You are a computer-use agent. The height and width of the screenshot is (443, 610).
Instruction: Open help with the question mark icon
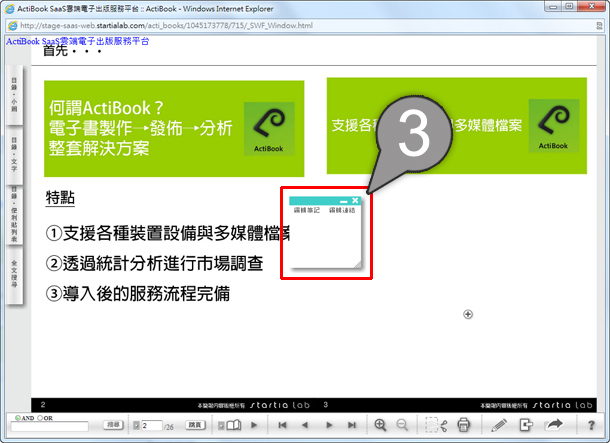coord(591,425)
